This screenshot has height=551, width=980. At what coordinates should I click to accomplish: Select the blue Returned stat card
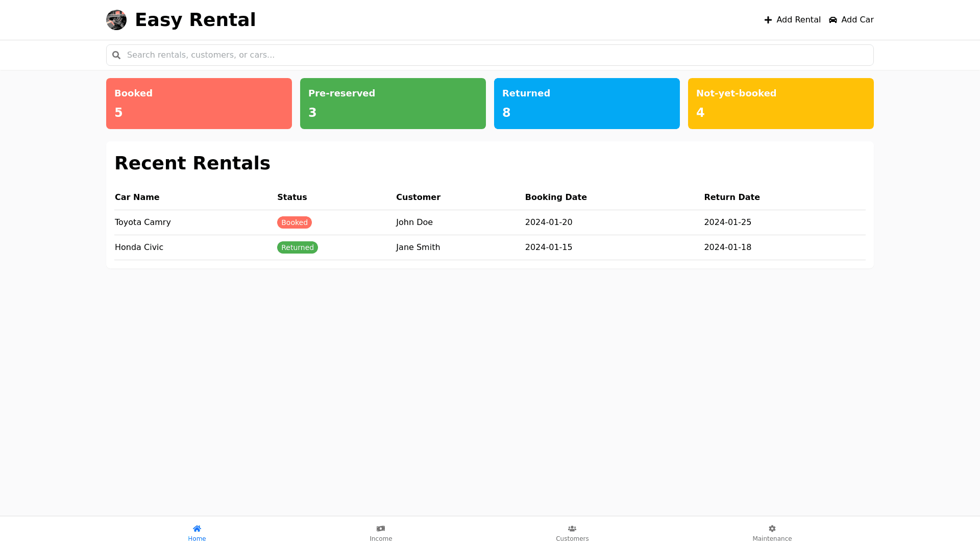pos(587,104)
